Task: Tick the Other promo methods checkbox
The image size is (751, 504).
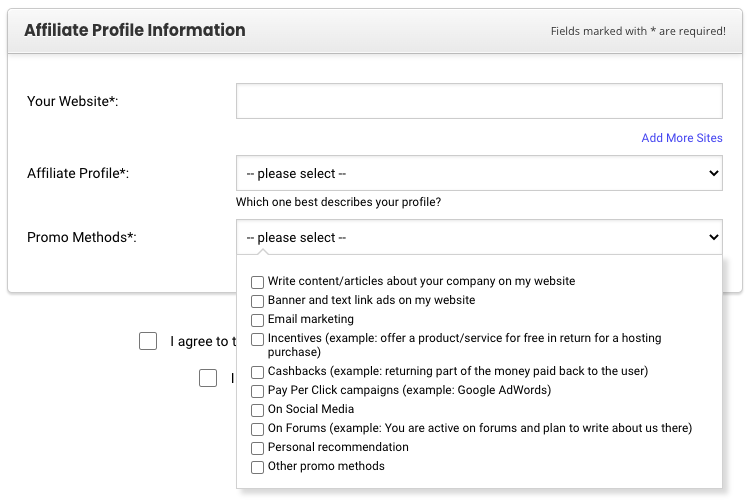Action: [x=258, y=467]
